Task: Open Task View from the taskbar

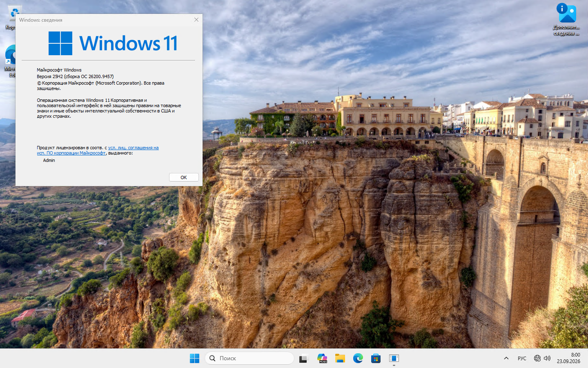Action: pyautogui.click(x=303, y=358)
